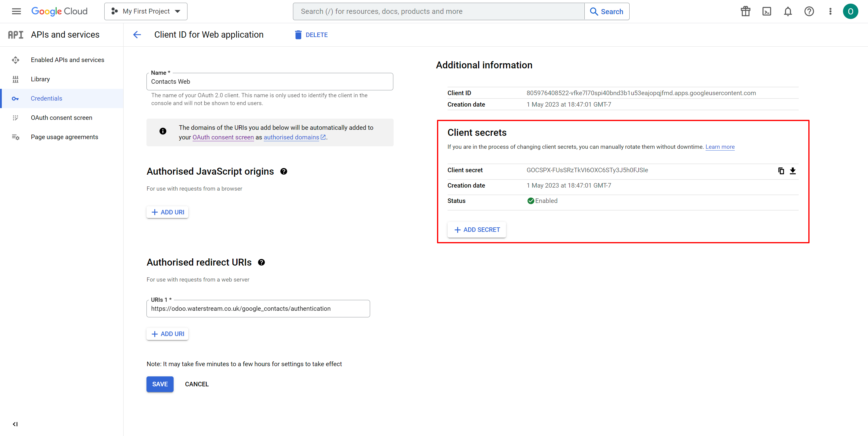Click the Google Cloud logo
868x436 pixels.
59,11
